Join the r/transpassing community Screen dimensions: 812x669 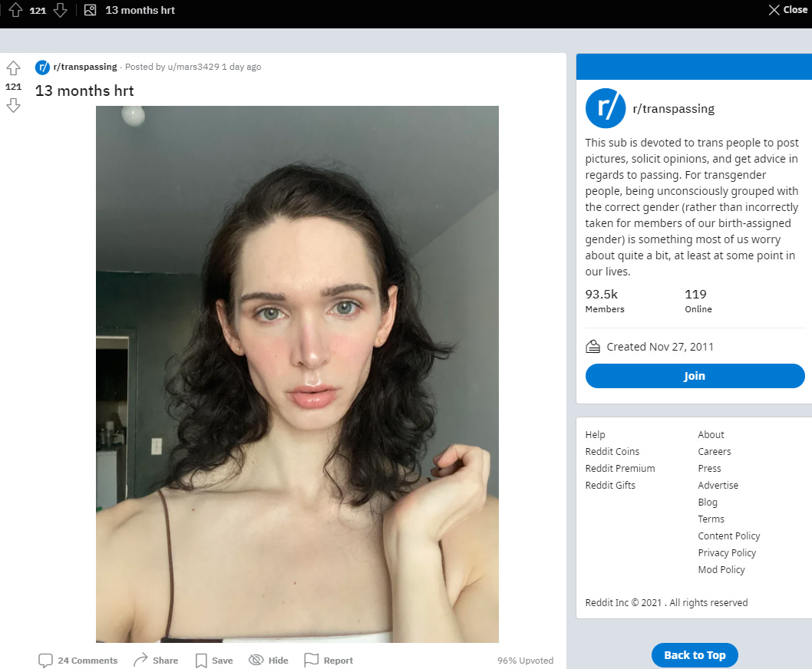coord(695,376)
